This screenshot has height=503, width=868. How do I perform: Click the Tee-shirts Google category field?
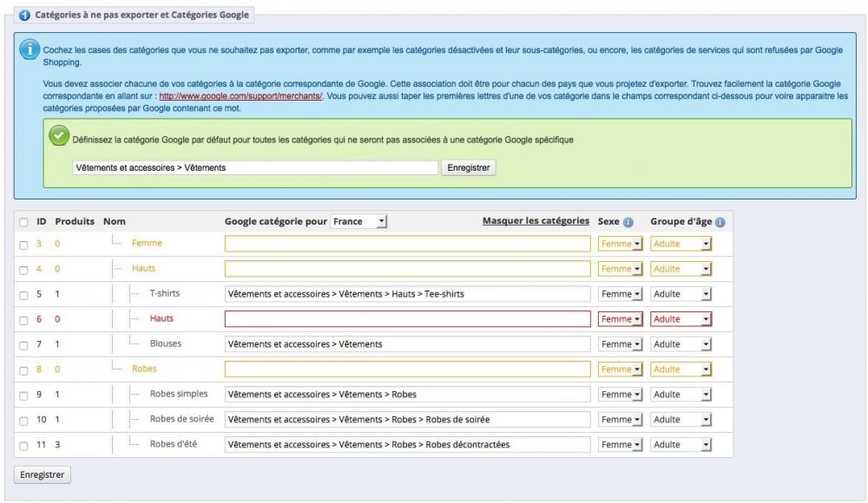[x=407, y=294]
